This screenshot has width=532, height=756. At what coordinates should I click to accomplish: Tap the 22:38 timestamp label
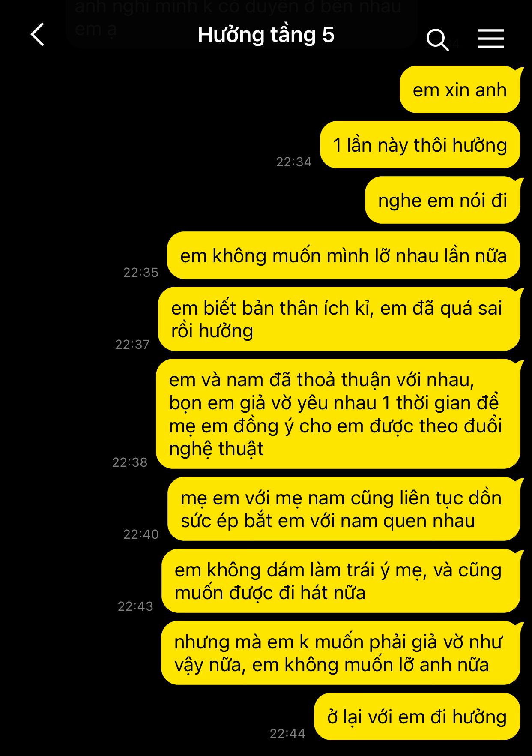click(130, 462)
